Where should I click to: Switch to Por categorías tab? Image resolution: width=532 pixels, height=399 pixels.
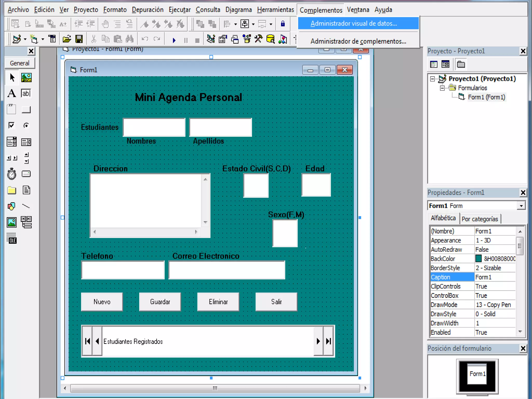point(480,219)
